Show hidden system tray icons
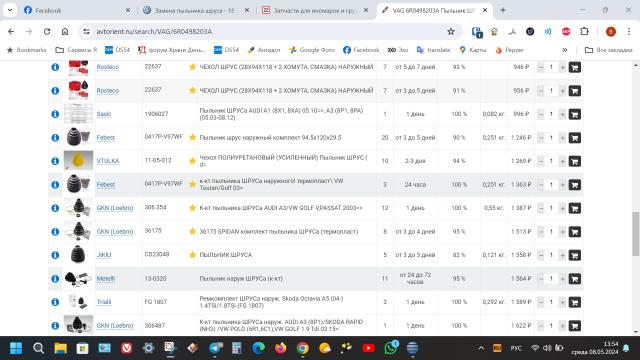 click(x=481, y=348)
